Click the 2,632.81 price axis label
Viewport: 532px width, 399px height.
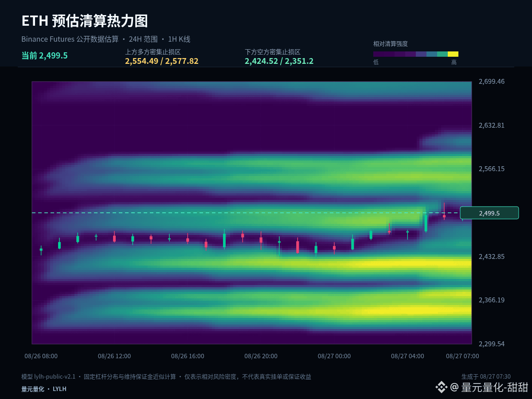click(x=492, y=125)
